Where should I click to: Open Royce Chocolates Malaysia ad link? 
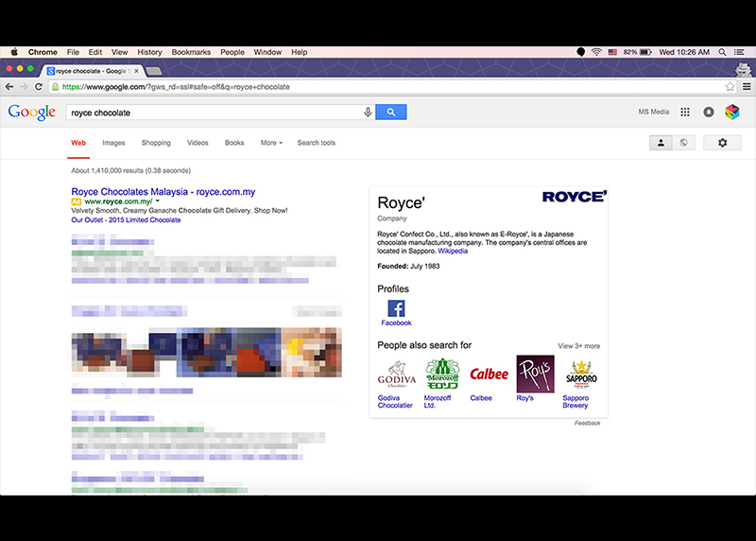tap(163, 192)
